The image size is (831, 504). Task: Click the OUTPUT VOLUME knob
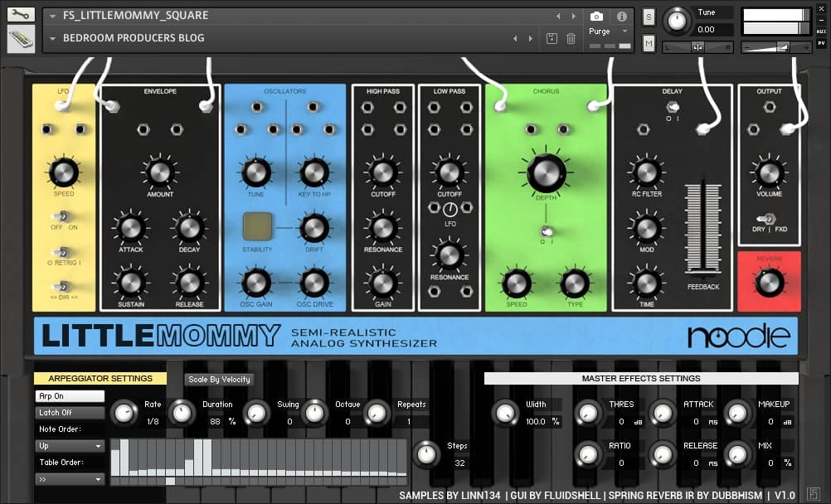(769, 172)
